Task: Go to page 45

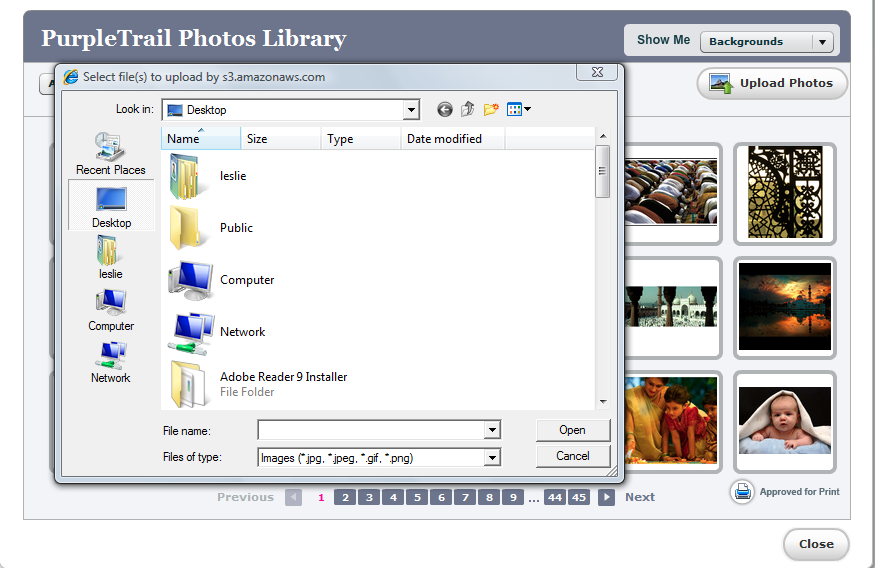Action: pos(579,497)
